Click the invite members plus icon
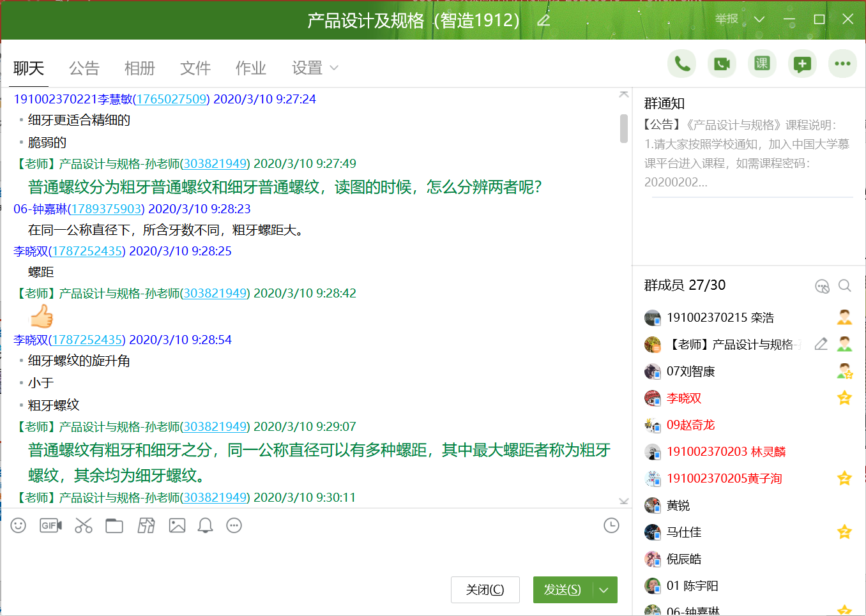 point(802,64)
